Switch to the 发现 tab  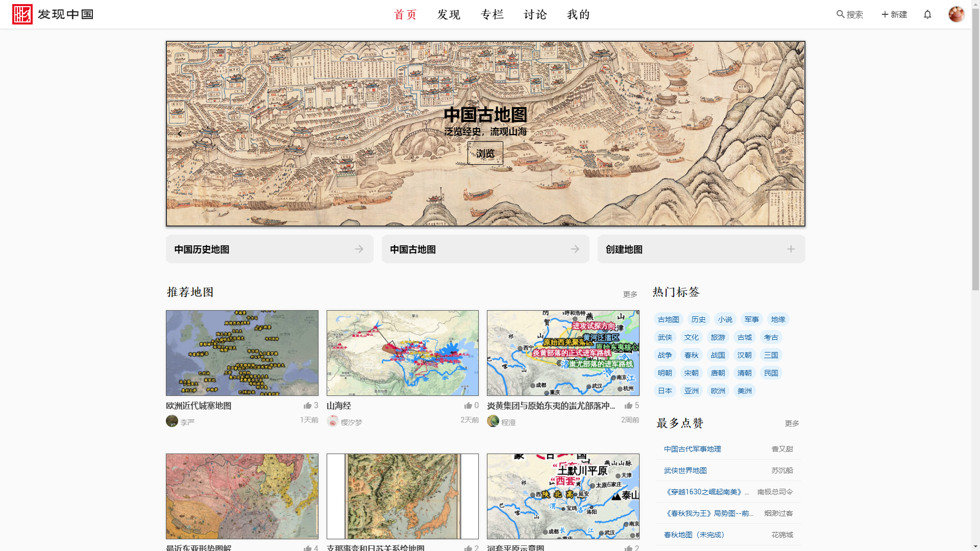(449, 14)
